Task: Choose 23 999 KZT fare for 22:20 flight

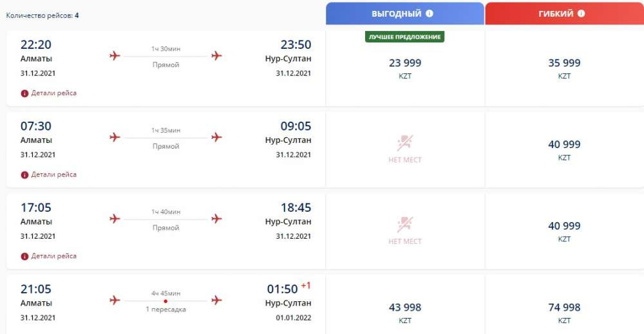Action: tap(405, 68)
